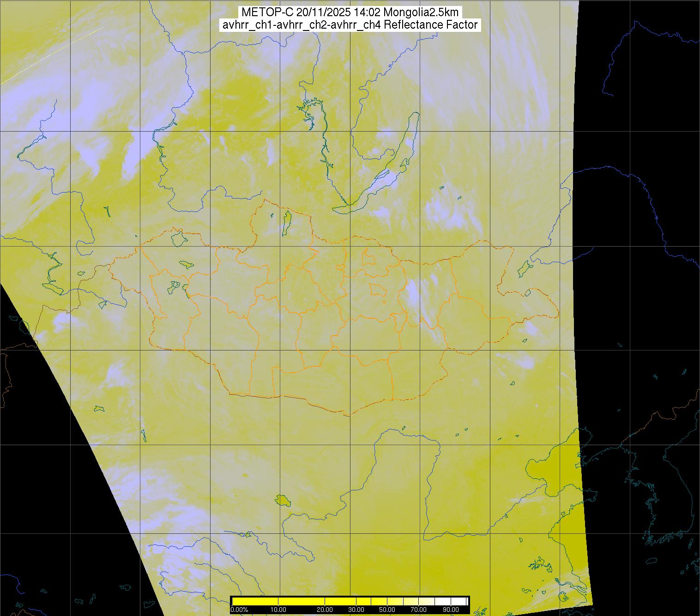Click the METOP-C satellite title line
Screen dimensions: 700x616
pos(350,12)
